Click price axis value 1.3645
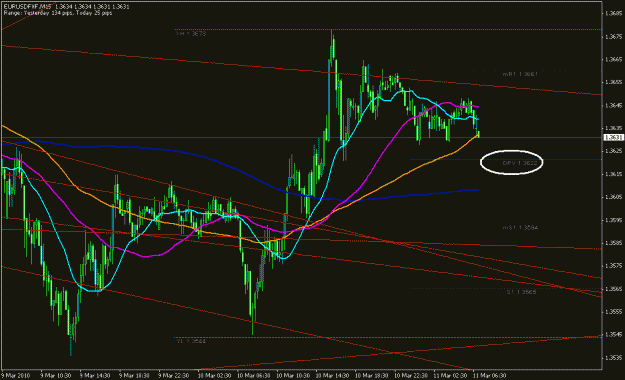Screen dimensions: 625x380 coord(613,105)
